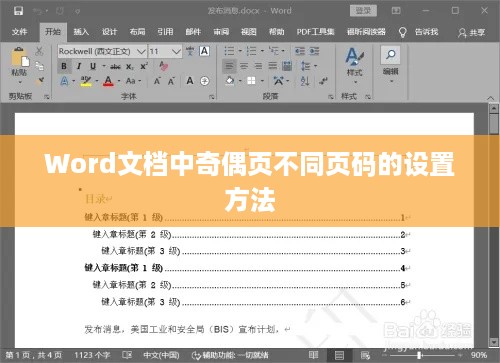Viewport: 500px width, 363px height.
Task: Clear all formatting with the eraser icon
Action: tap(163, 66)
